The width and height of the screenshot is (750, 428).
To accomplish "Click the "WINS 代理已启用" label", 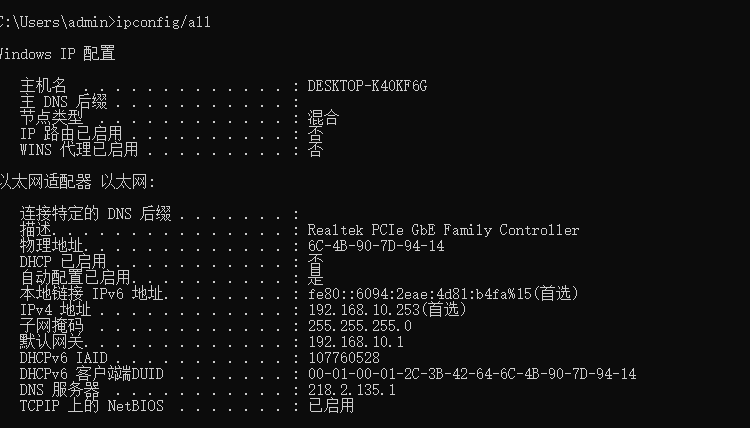I will coord(78,150).
